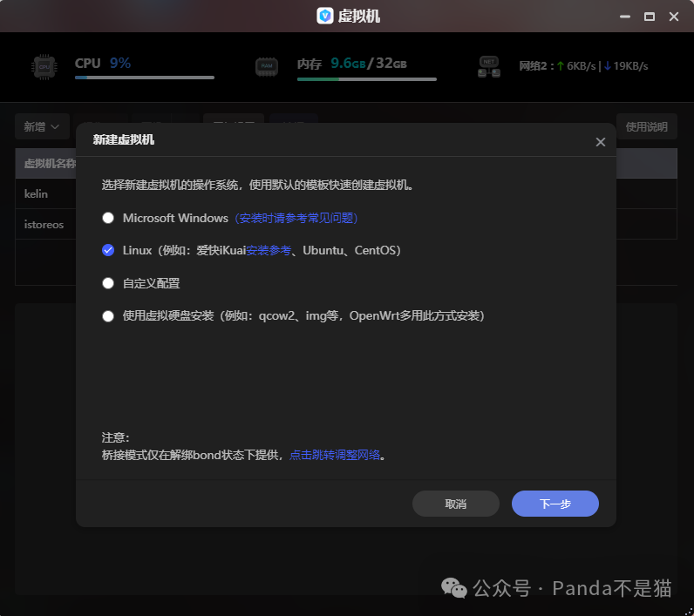Click the 取消 button

pyautogui.click(x=456, y=504)
